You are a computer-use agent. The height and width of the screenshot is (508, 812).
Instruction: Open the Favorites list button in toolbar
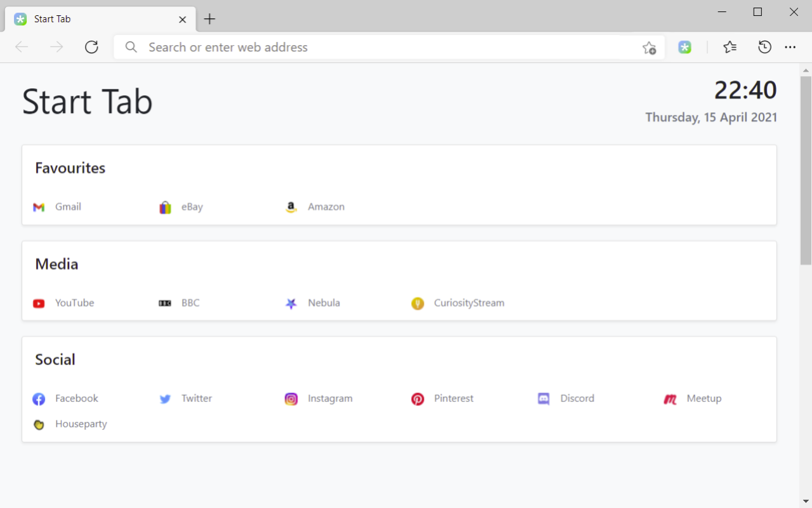click(730, 47)
